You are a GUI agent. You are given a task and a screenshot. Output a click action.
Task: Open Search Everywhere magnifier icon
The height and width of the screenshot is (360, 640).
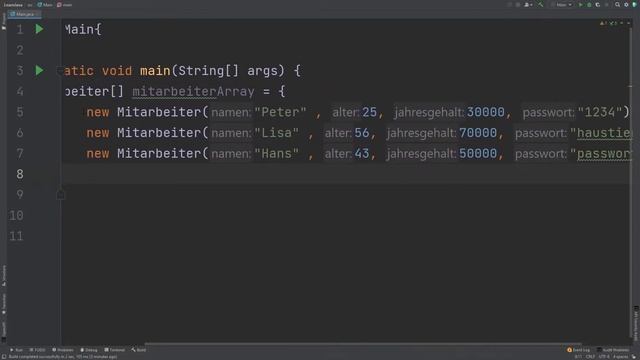click(617, 5)
